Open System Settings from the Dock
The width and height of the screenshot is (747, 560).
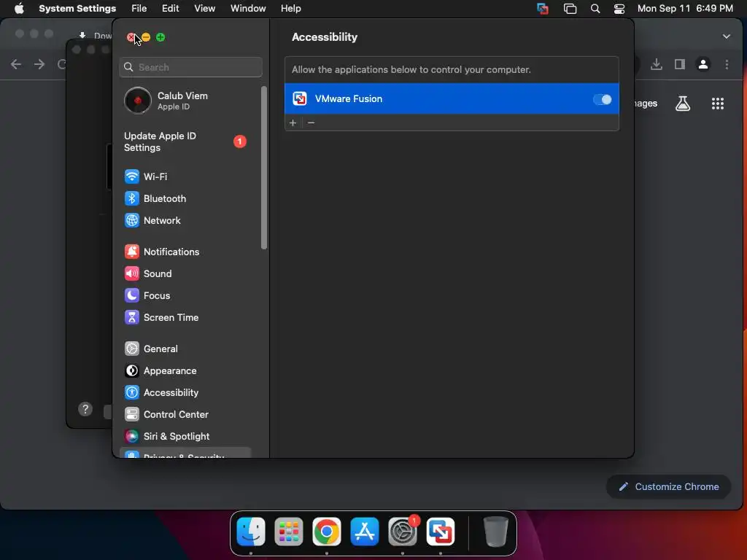(x=403, y=532)
